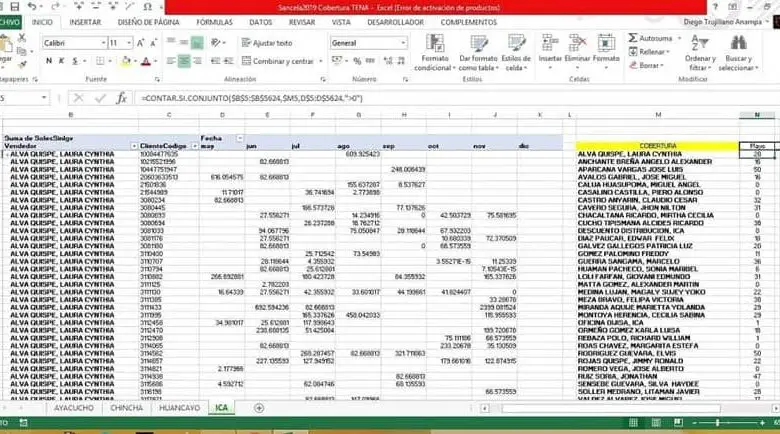Expand the Combinar y centrar arrow
Viewport: 780px width, 434px height.
(x=321, y=61)
